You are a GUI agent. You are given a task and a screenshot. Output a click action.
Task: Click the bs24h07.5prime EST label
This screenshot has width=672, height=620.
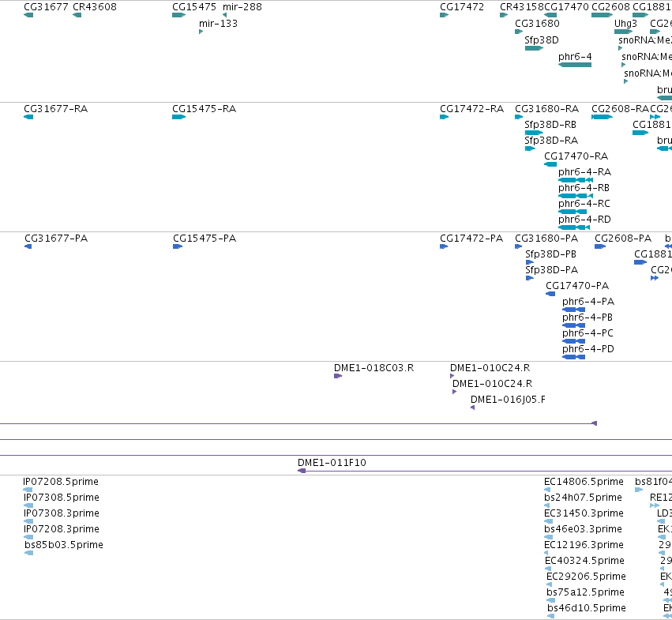[583, 498]
